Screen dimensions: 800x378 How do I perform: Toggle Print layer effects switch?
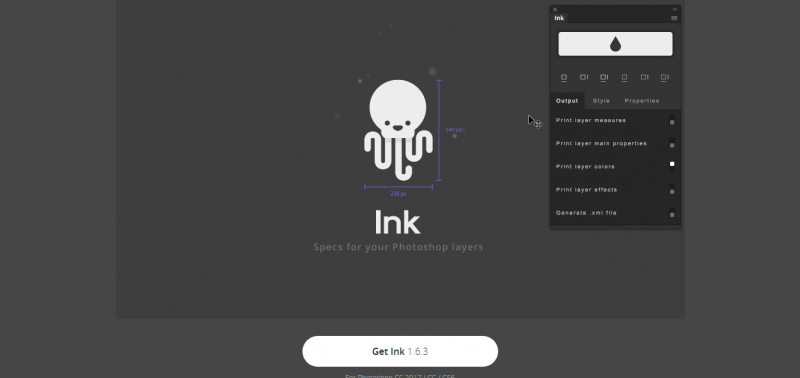click(x=672, y=190)
